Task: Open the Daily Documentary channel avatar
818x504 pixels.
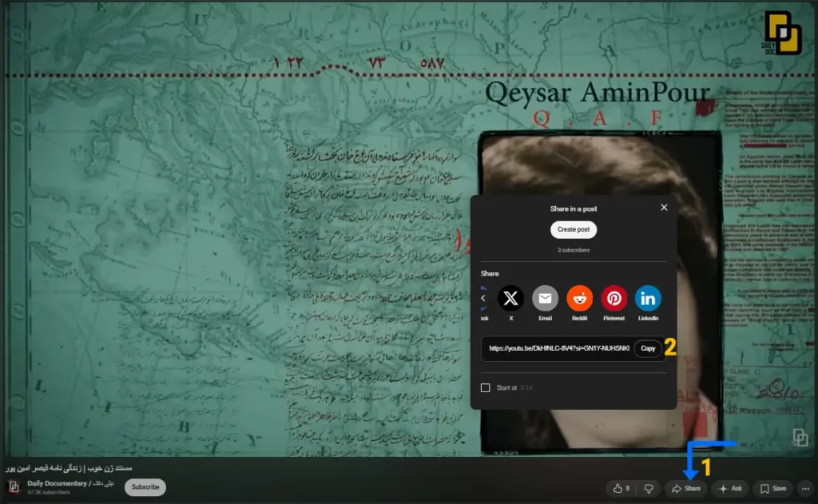Action: coord(14,487)
